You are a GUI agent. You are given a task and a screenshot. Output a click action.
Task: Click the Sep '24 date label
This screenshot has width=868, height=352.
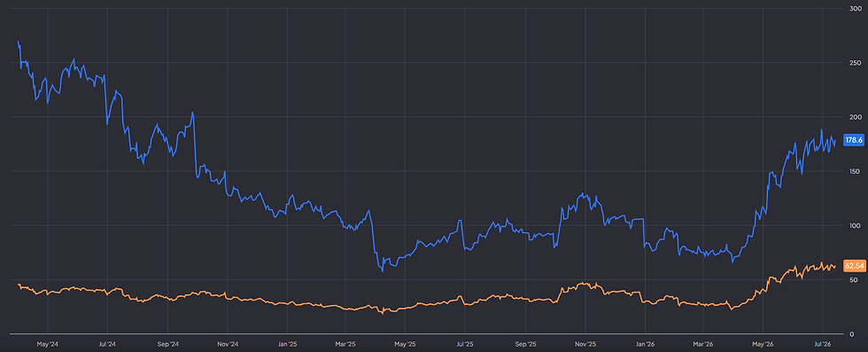pos(167,344)
